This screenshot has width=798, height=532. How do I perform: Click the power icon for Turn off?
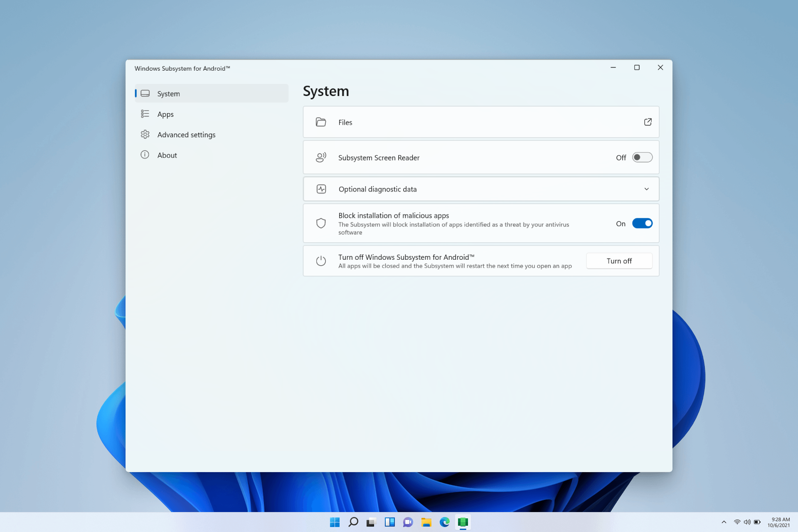click(x=320, y=261)
